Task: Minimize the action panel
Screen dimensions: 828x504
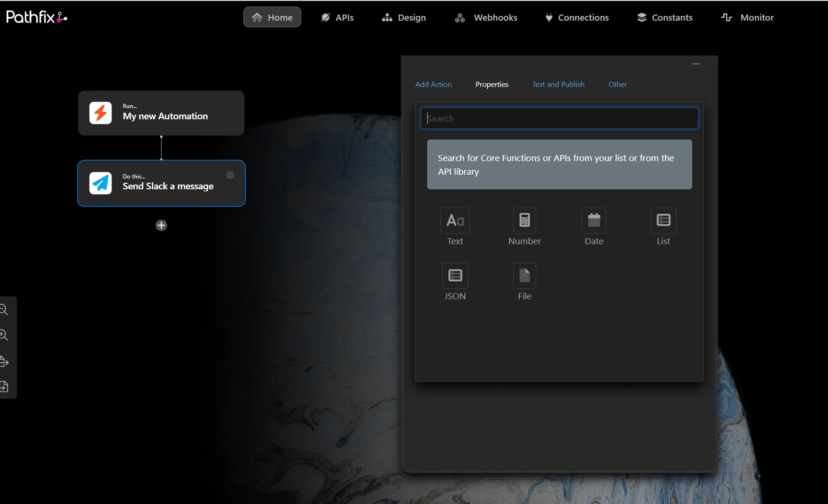Action: tap(696, 64)
